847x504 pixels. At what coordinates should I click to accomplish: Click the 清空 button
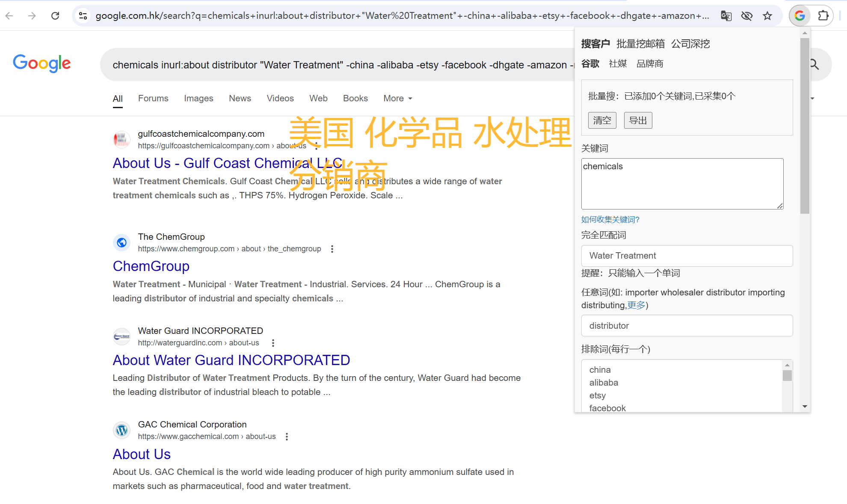(x=602, y=121)
